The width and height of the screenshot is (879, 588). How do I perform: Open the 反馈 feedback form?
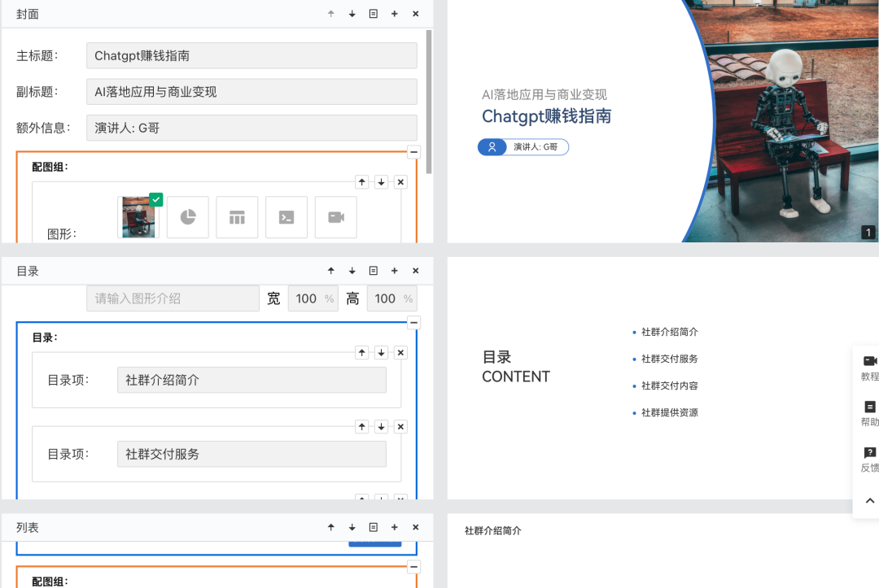[x=869, y=460]
